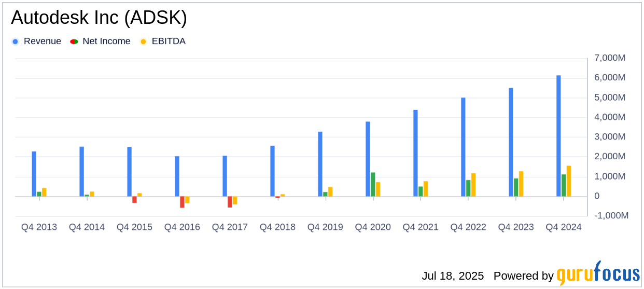The height and width of the screenshot is (289, 644).
Task: Click the Q4 2022 yellow EBITDA bar
Action: pos(473,185)
